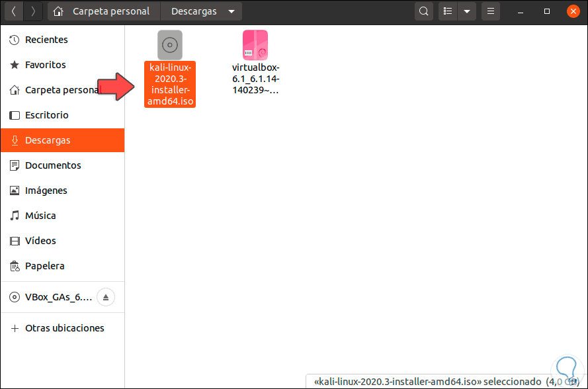Click the Recientes clock icon
This screenshot has height=389, width=588.
(15, 40)
